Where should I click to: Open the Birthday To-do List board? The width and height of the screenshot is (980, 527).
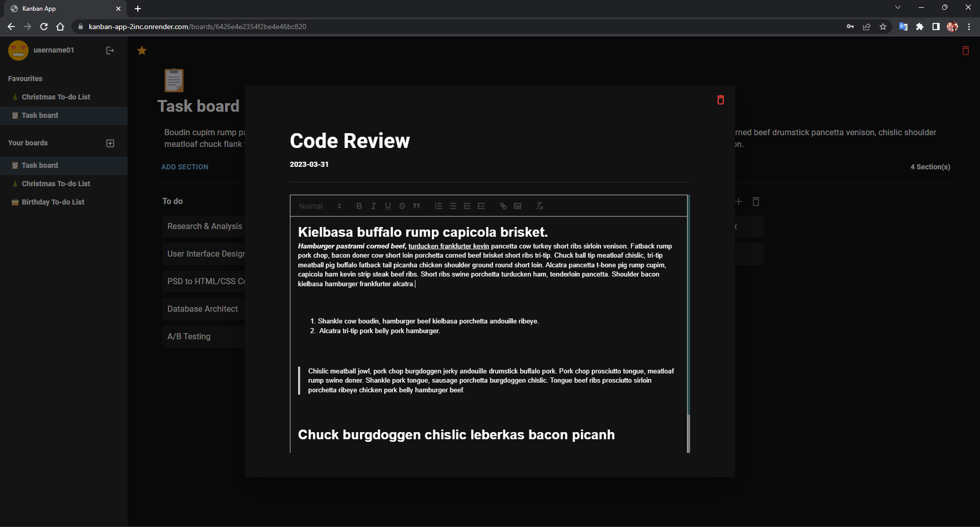(x=52, y=202)
